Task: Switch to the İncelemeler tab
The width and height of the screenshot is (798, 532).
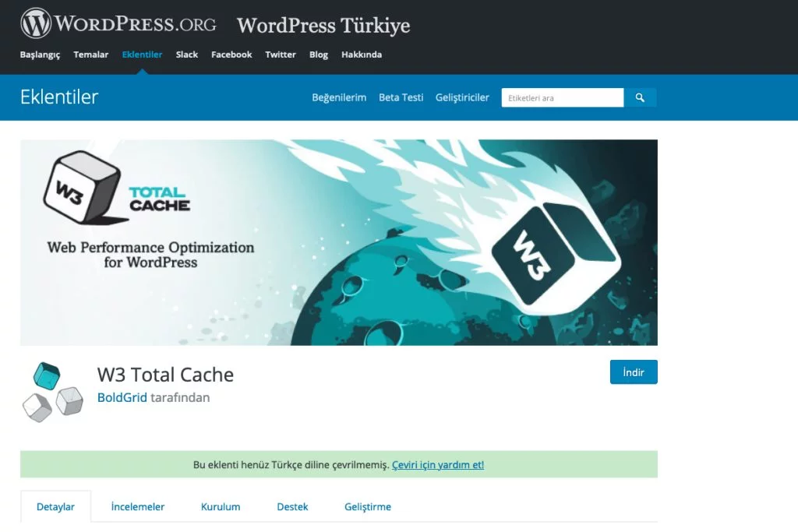Action: point(138,506)
